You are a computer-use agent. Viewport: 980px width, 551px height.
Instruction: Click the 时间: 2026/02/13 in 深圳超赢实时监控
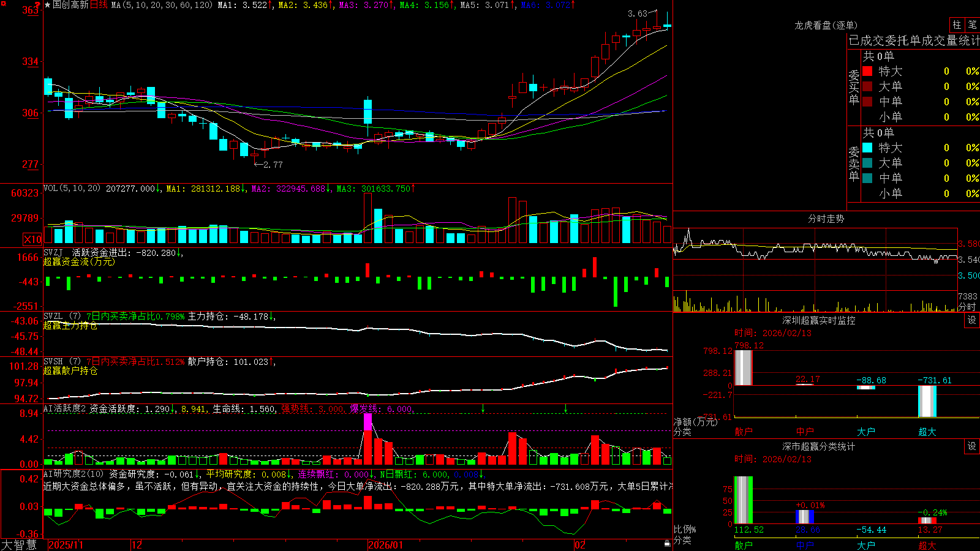point(773,333)
